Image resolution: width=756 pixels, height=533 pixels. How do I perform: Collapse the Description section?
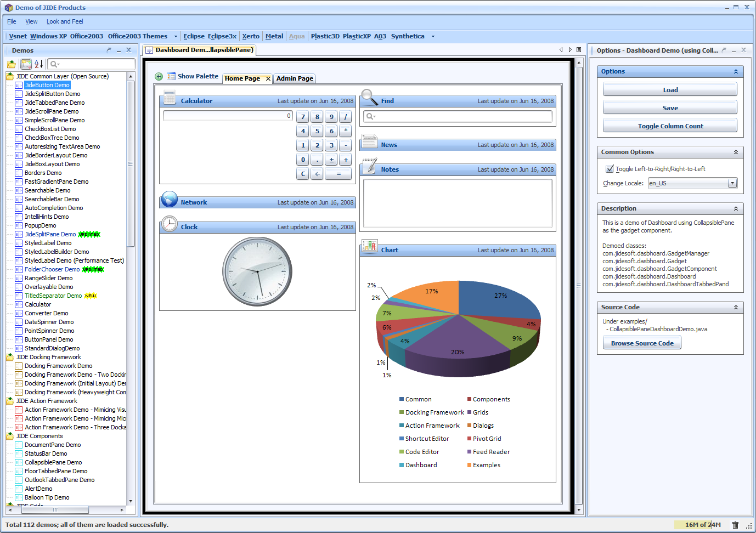tap(736, 209)
